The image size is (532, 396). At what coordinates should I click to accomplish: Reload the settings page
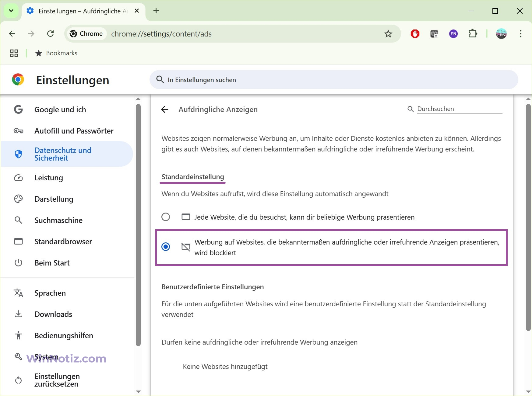(51, 34)
